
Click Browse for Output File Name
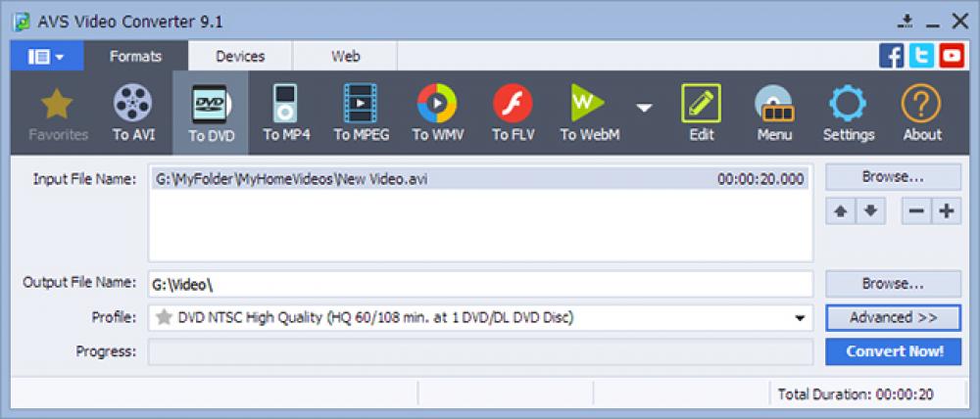click(x=893, y=284)
